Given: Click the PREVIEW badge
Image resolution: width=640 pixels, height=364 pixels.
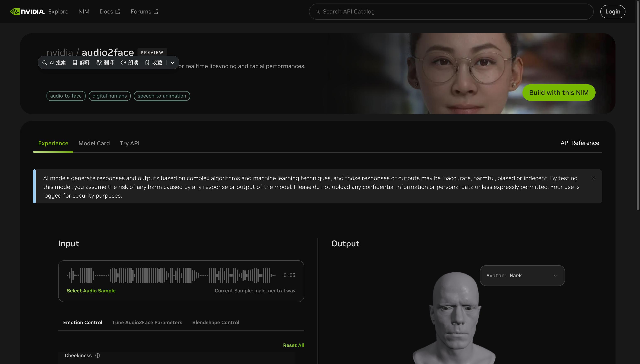Looking at the screenshot, I should click(152, 53).
